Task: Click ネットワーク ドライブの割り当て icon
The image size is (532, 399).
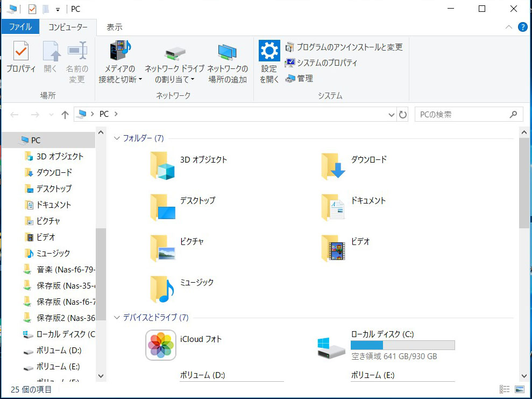Action: [x=175, y=53]
